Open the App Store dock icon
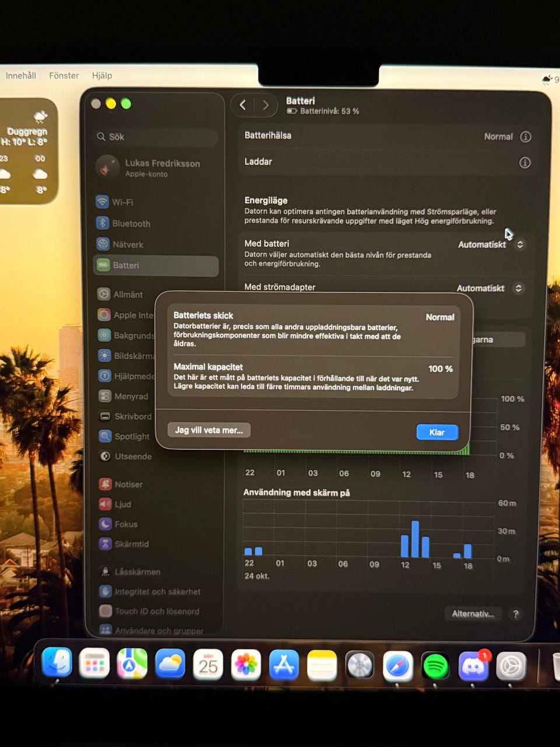This screenshot has height=747, width=560. click(284, 665)
